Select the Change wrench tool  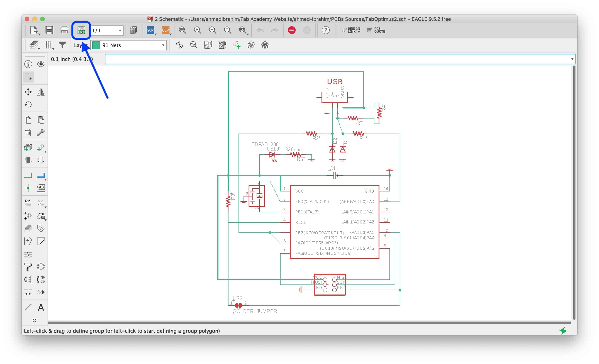[41, 133]
